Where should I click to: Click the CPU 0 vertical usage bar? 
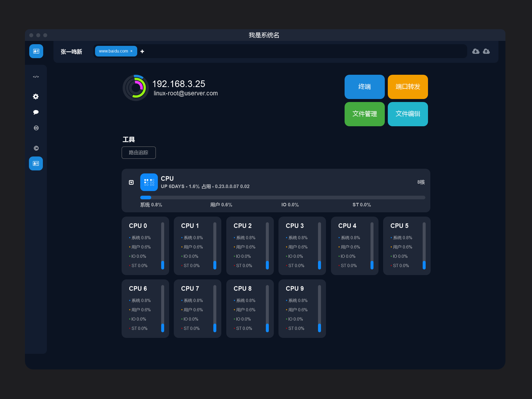point(162,246)
